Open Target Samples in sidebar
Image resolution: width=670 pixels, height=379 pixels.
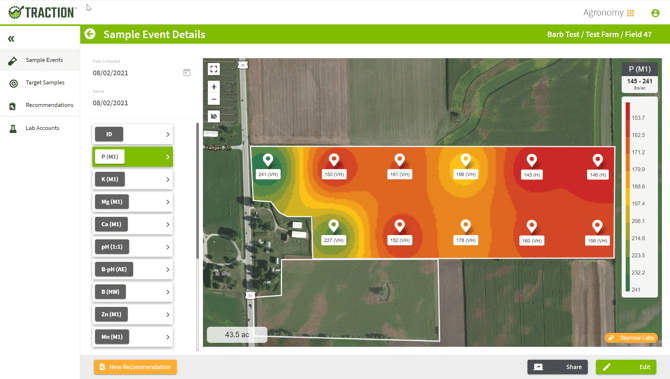pos(40,83)
